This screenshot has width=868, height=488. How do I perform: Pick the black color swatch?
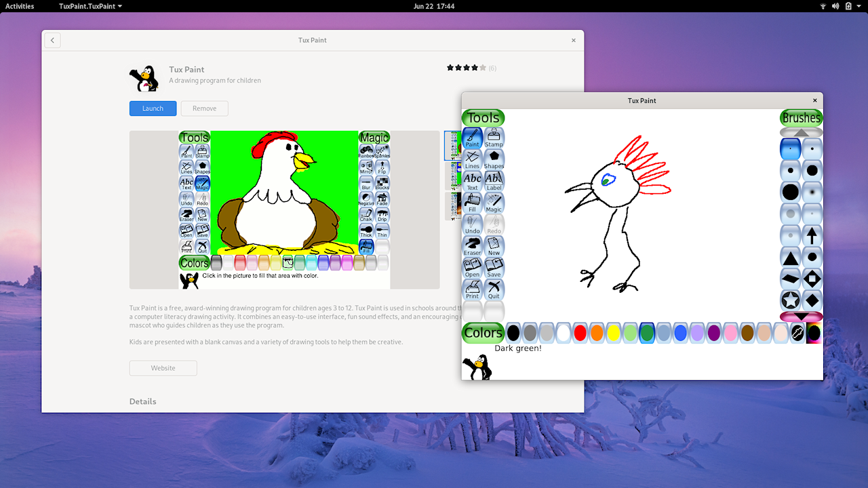513,333
